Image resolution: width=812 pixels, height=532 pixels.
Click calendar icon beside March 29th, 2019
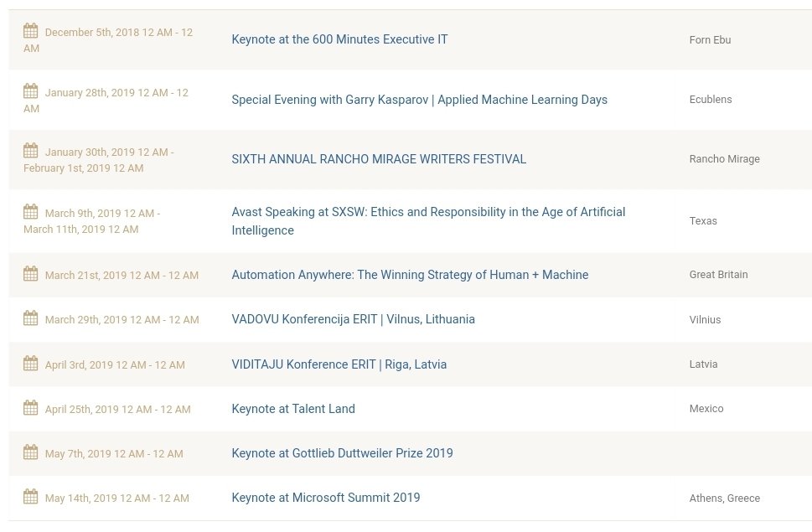[x=30, y=318]
